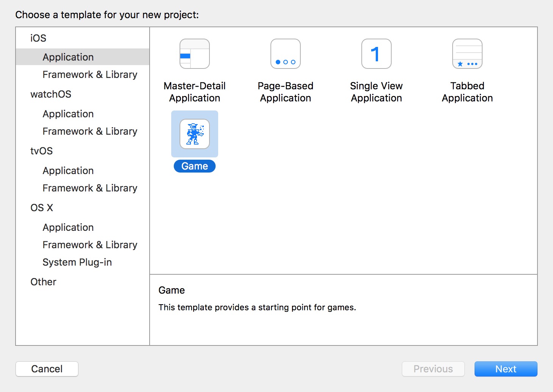Choose the Single View Application template icon
This screenshot has height=392, width=553.
tap(376, 54)
